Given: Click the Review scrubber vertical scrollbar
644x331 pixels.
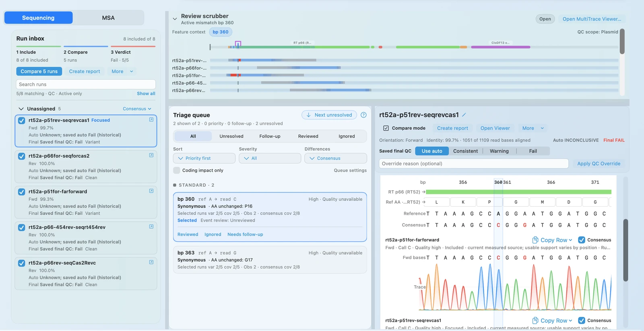Looking at the screenshot, I should pyautogui.click(x=622, y=41).
